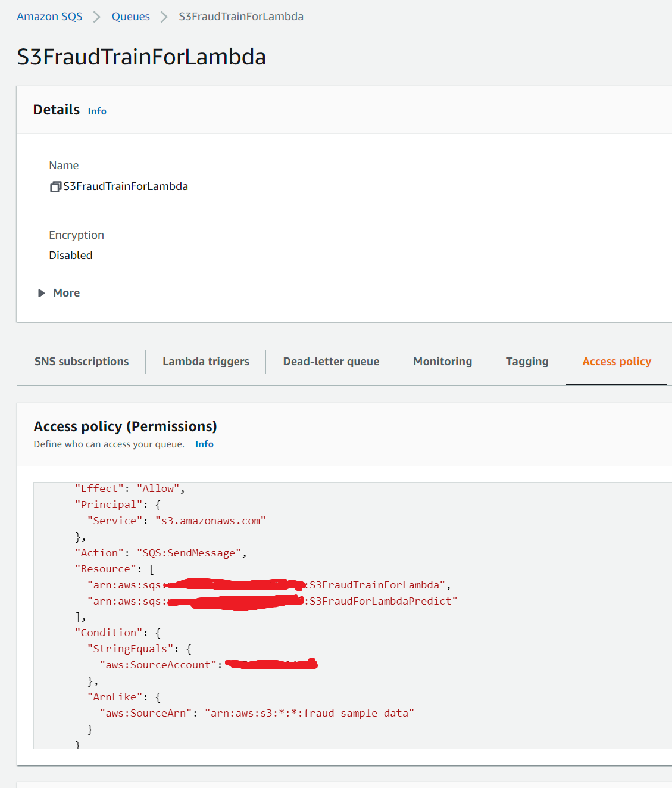Viewport: 672px width, 788px height.
Task: Go to Amazon SQS breadcrumb link
Action: pyautogui.click(x=49, y=17)
